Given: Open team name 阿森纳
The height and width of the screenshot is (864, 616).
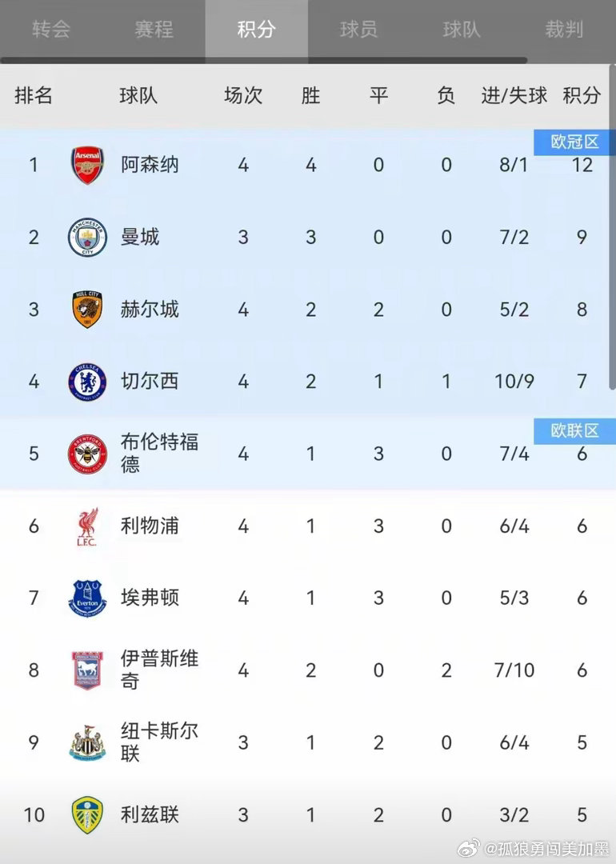Looking at the screenshot, I should tap(150, 165).
